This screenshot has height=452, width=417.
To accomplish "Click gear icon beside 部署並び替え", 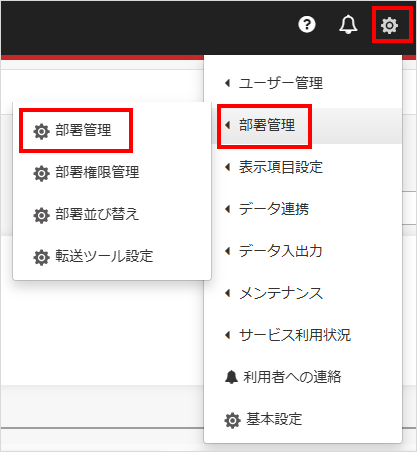I will click(x=41, y=215).
